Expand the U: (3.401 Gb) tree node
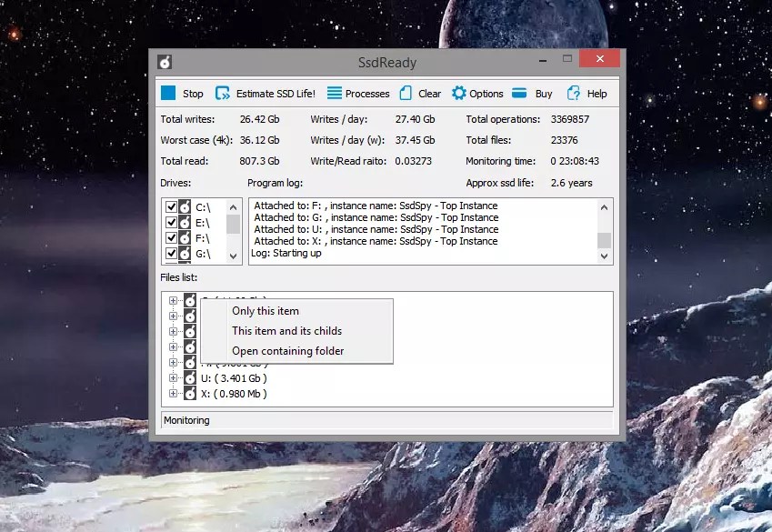The width and height of the screenshot is (772, 532). click(x=173, y=377)
